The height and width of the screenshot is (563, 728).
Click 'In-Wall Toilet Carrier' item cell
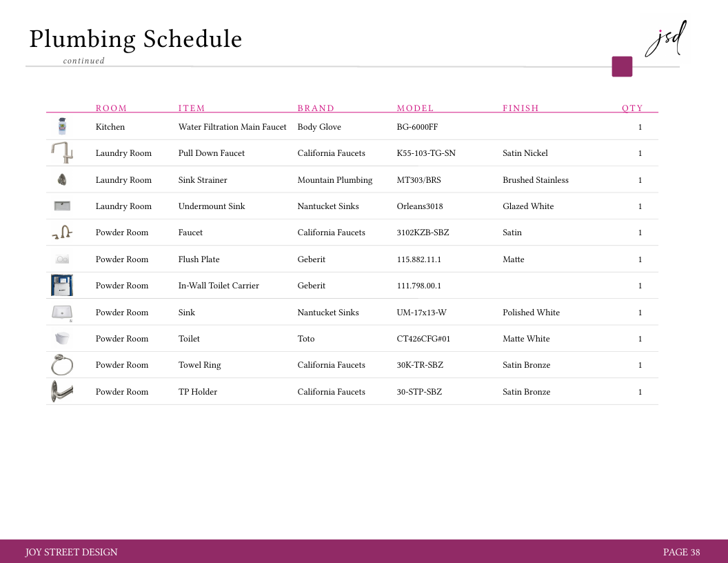pyautogui.click(x=219, y=285)
